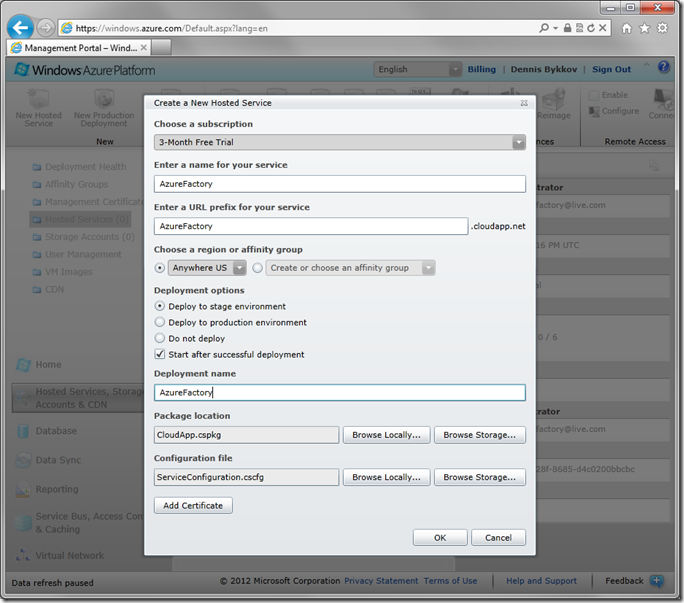Open the English language dropdown
The height and width of the screenshot is (603, 684).
click(417, 69)
